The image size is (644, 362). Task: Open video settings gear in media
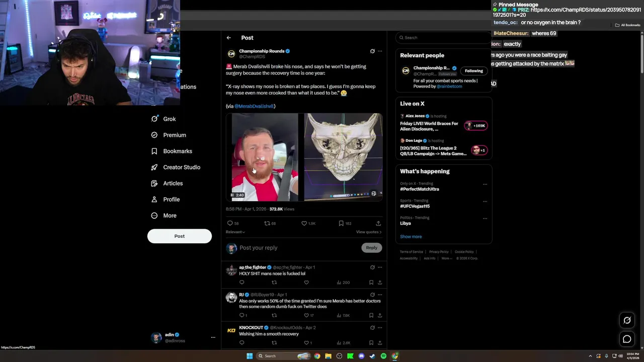pos(374,194)
